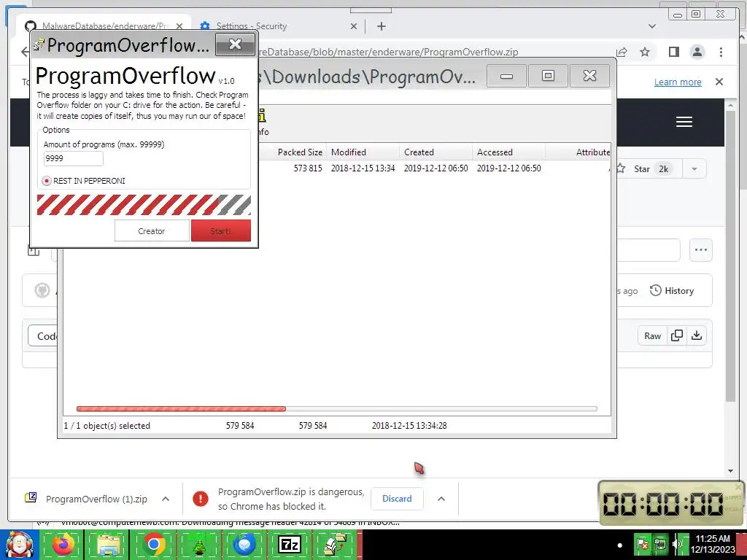Click the 00:00:00 timer widget display
The height and width of the screenshot is (560, 747).
click(x=662, y=504)
